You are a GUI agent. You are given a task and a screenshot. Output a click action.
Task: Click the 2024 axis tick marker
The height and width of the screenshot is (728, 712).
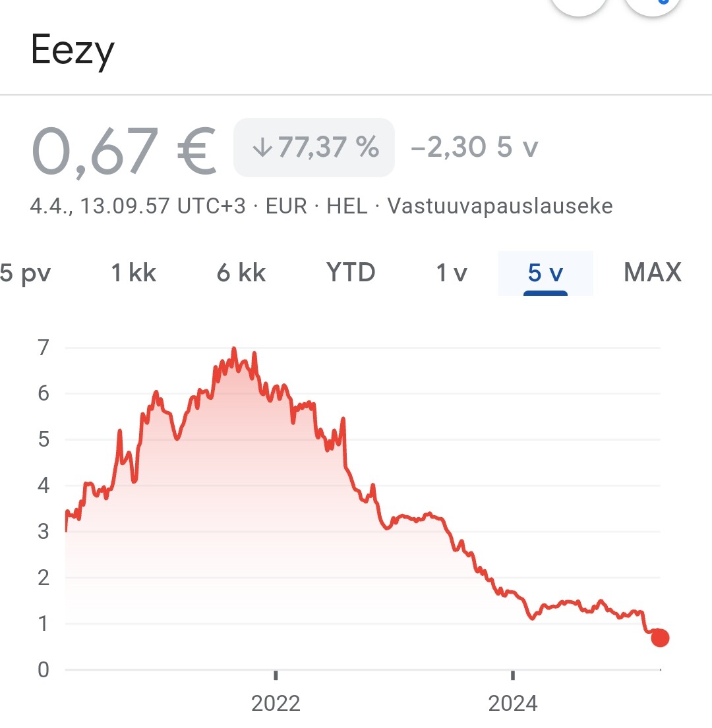coord(513,675)
